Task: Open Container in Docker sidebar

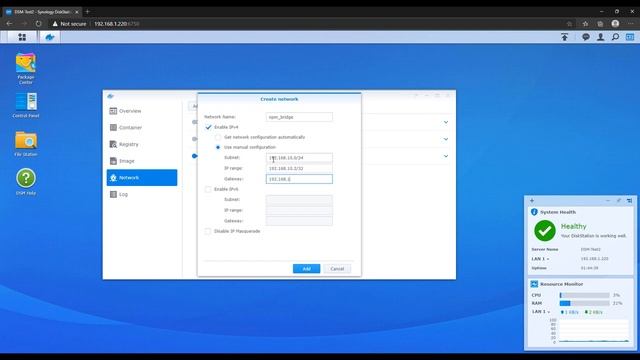Action: click(142, 128)
